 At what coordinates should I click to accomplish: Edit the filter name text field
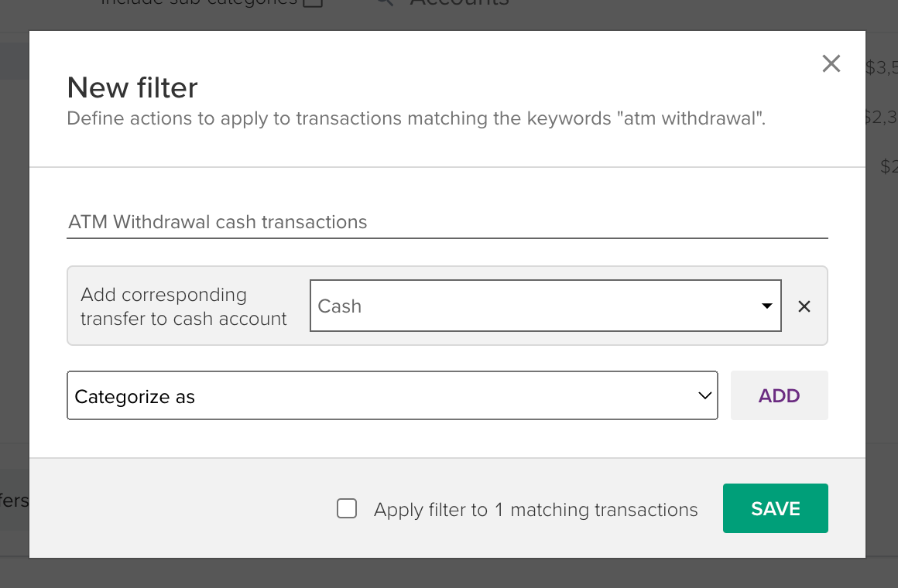[447, 223]
